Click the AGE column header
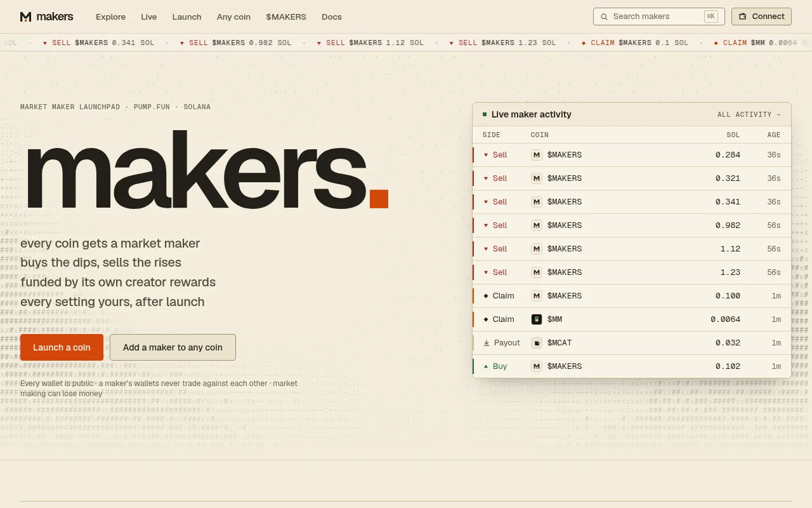The image size is (812, 508). pyautogui.click(x=774, y=135)
